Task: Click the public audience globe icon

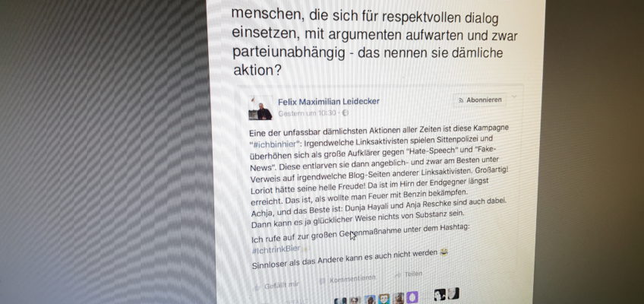Action: coord(345,112)
